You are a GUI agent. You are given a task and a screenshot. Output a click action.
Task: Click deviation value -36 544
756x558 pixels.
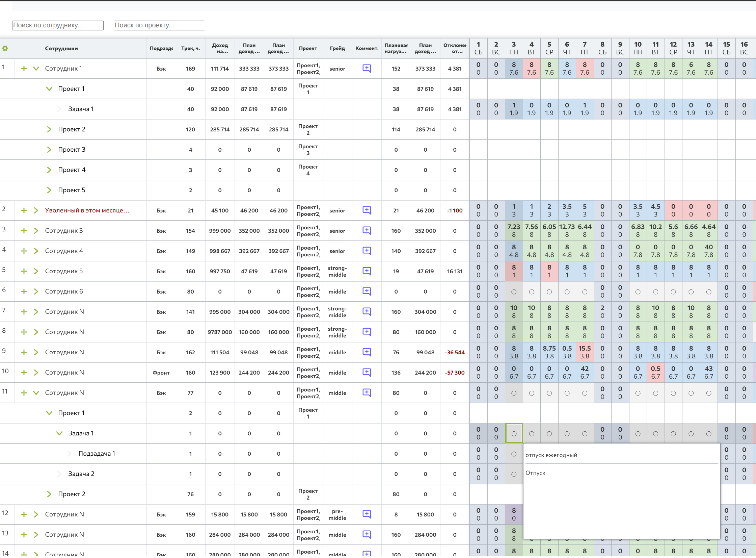[455, 352]
